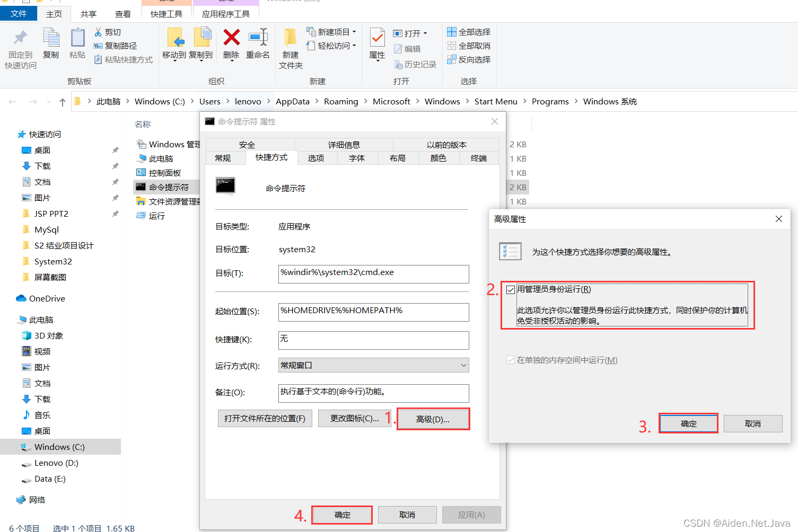Click AppData in the address path
798x532 pixels.
tap(293, 102)
